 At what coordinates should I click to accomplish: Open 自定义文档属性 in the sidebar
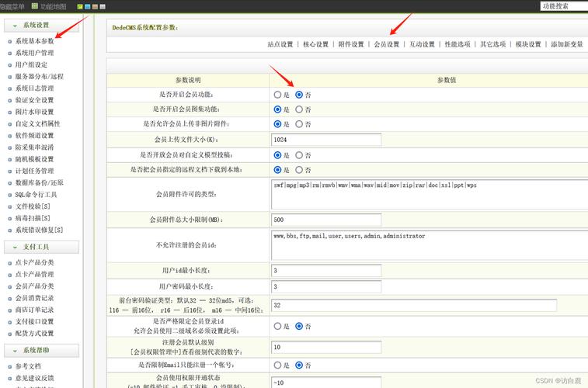click(x=37, y=123)
